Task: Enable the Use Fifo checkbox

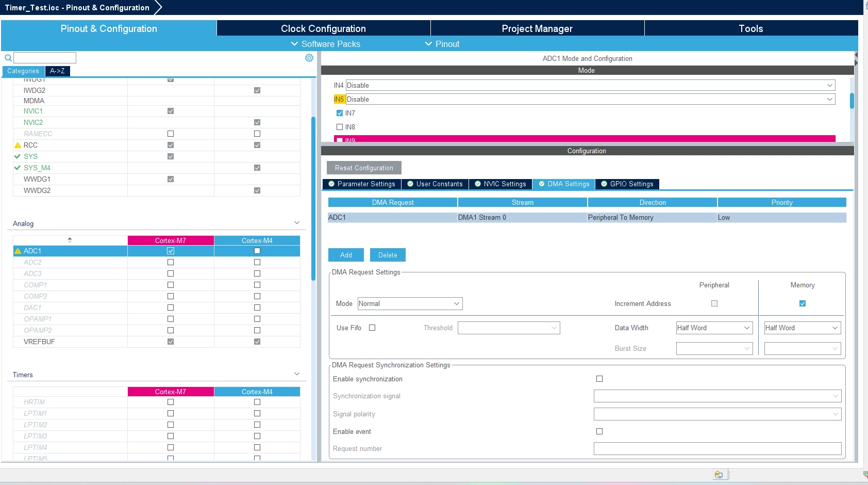Action: 372,328
